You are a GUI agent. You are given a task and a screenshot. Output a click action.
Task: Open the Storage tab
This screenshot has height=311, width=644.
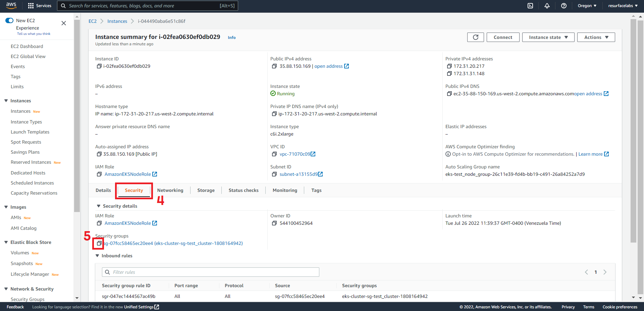click(x=206, y=190)
